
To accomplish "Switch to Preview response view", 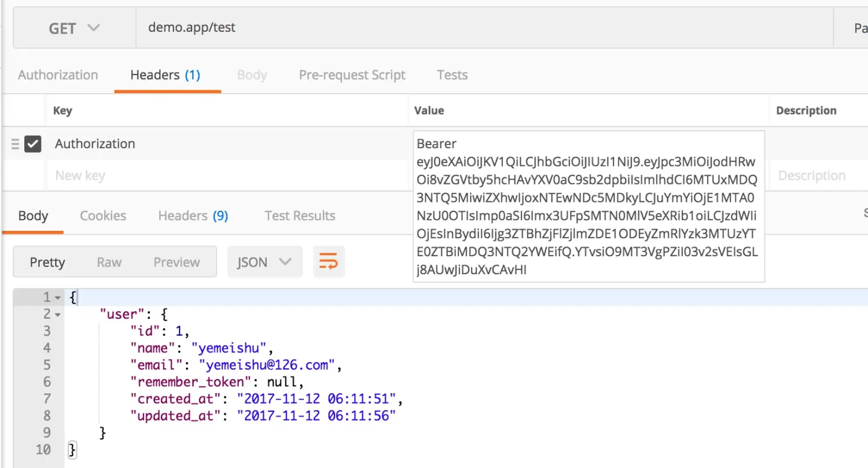I will (176, 262).
